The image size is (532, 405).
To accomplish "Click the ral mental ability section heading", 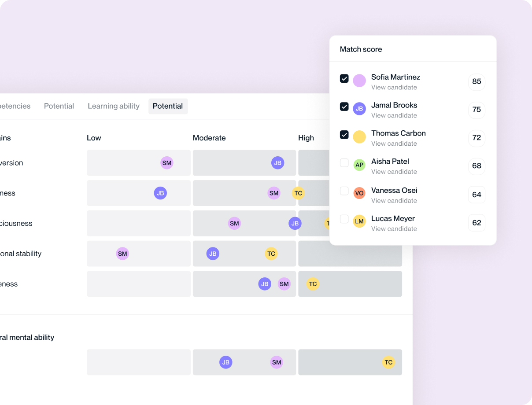I will pos(27,338).
